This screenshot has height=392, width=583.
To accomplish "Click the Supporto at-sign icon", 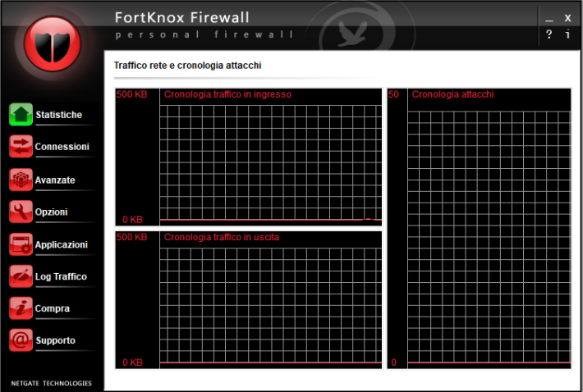I will (21, 340).
